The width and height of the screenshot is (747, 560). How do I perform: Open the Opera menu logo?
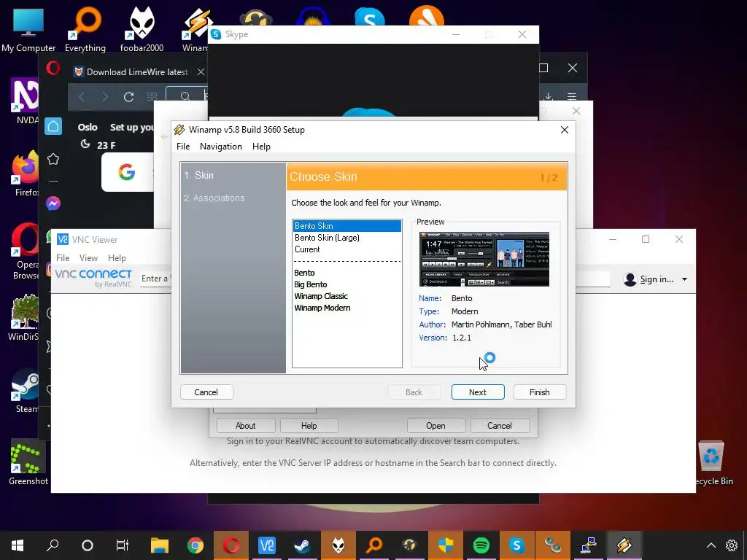pos(53,68)
